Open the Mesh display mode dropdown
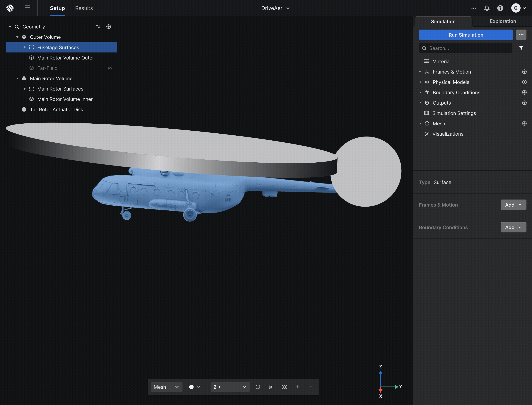Viewport: 532px width, 405px height. click(166, 387)
